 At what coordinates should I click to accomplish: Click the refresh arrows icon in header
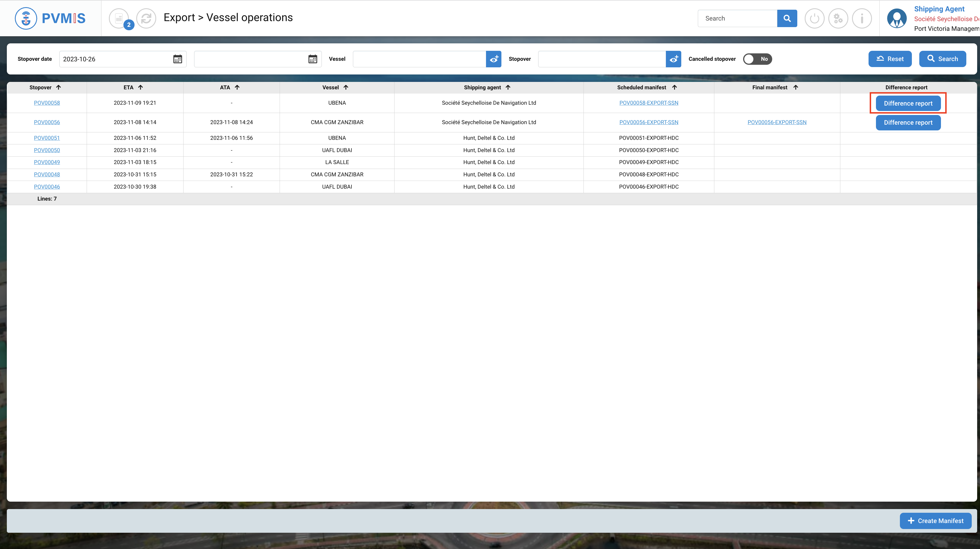pyautogui.click(x=146, y=18)
